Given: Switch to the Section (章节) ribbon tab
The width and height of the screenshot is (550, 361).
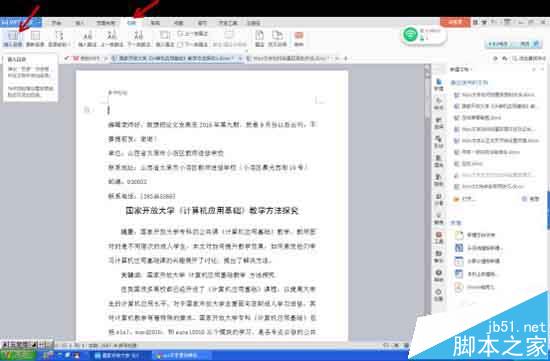Looking at the screenshot, I should click(202, 23).
